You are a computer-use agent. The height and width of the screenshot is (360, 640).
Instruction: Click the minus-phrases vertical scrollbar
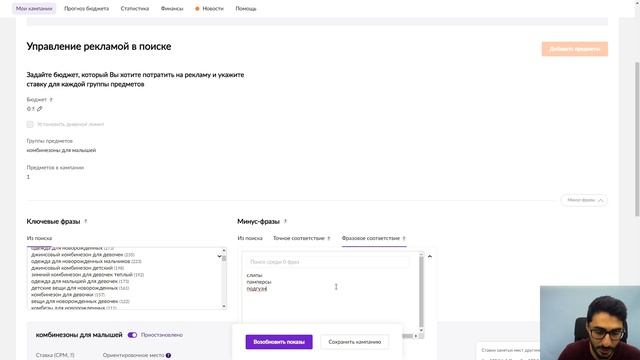pos(421,291)
